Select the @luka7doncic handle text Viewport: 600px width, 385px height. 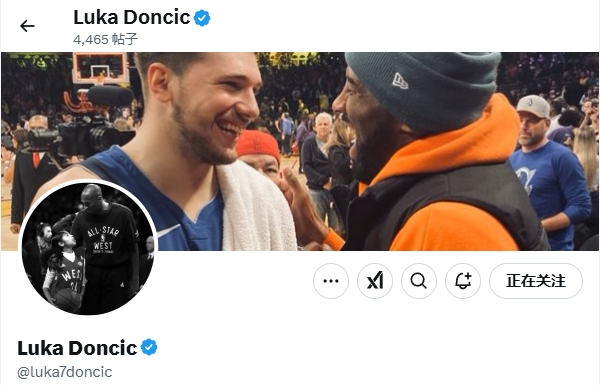[65, 372]
